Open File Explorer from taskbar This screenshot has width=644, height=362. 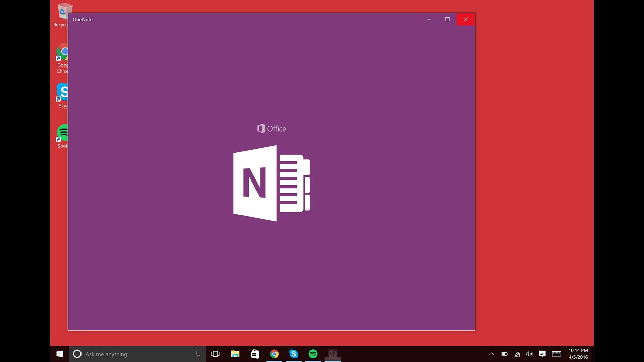235,354
